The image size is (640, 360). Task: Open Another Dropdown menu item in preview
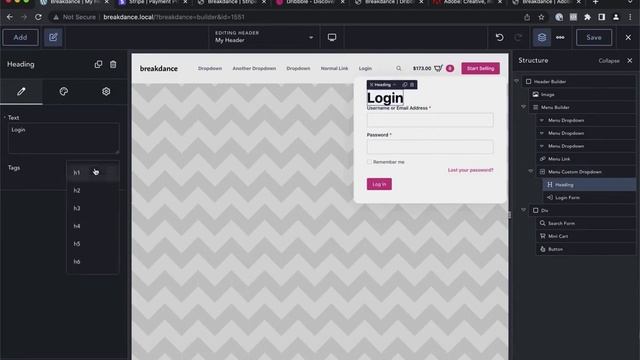click(x=254, y=69)
